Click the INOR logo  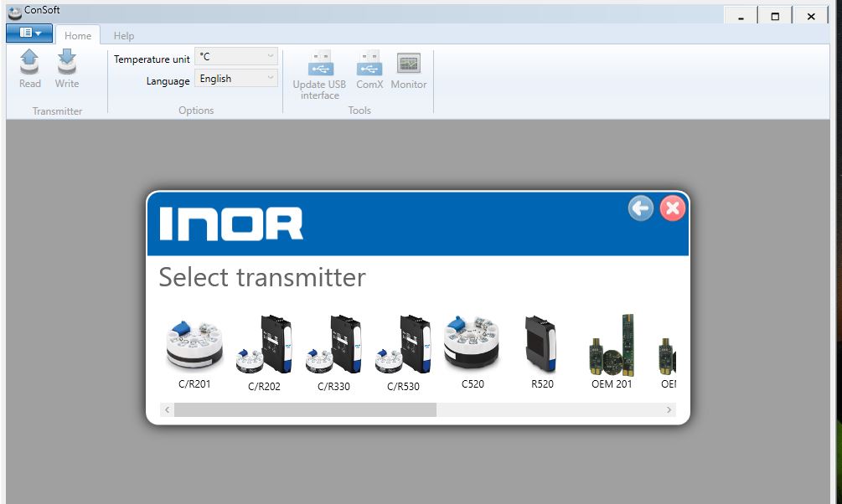[231, 224]
